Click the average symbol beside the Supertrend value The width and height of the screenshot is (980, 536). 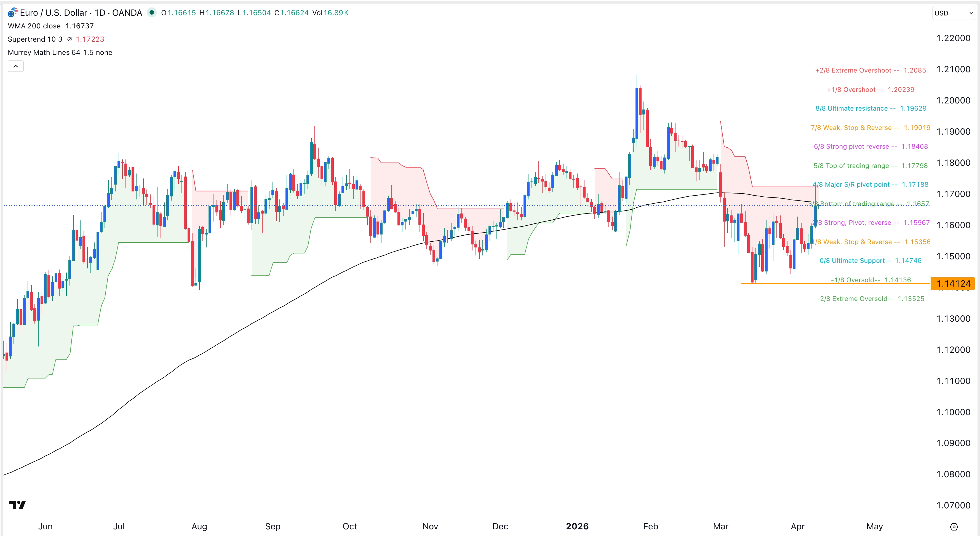pyautogui.click(x=70, y=39)
